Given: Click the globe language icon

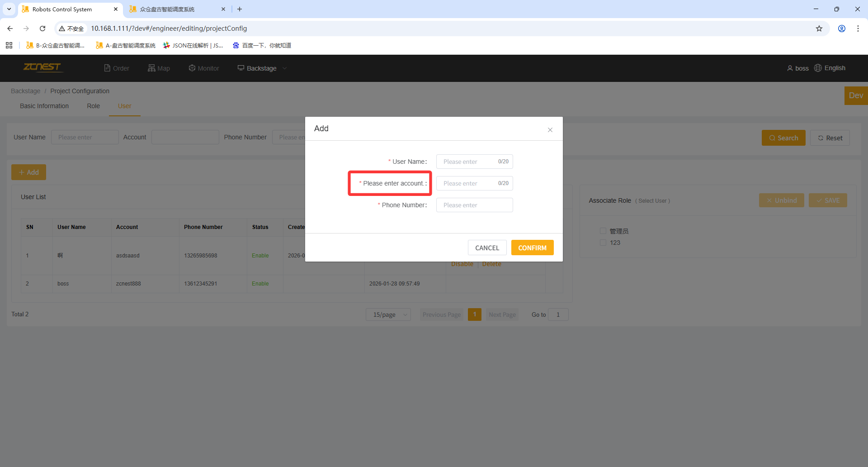Looking at the screenshot, I should (818, 68).
